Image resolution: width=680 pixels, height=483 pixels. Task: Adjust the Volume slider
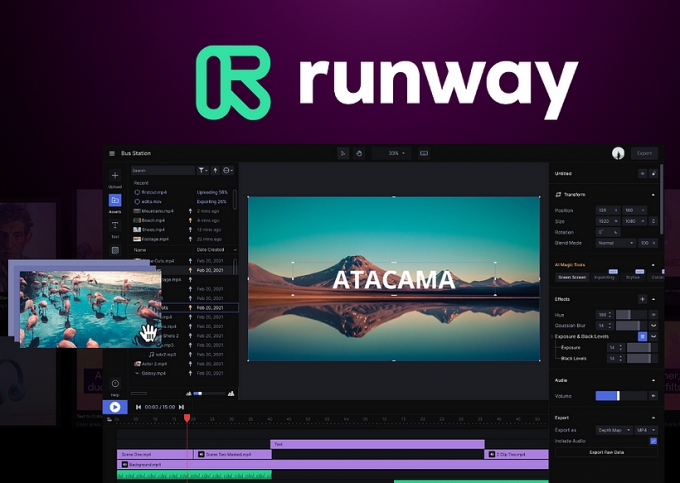(x=619, y=395)
